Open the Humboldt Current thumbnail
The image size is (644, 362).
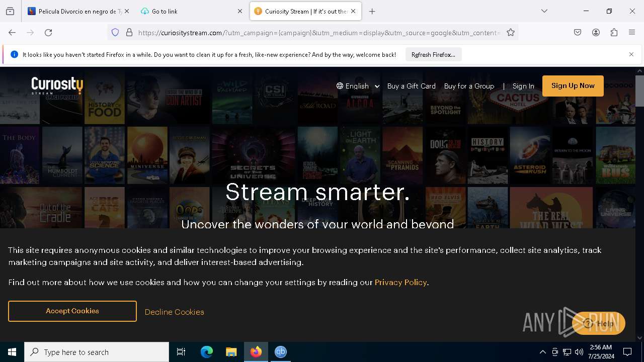coord(62,155)
